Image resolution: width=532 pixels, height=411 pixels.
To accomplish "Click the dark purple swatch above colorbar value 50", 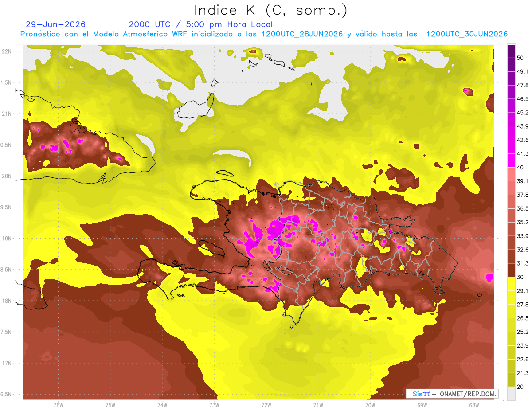I will click(511, 51).
